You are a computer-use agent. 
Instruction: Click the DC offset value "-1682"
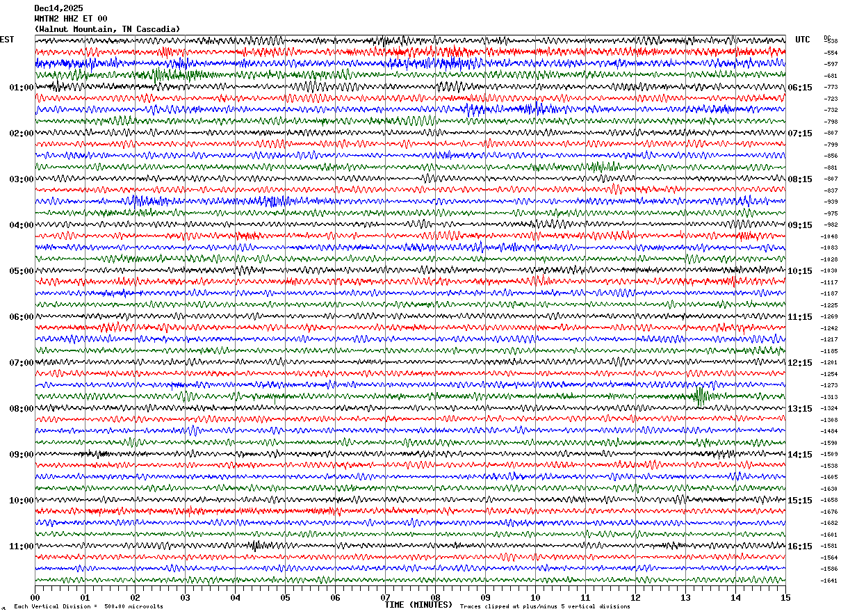[x=831, y=523]
